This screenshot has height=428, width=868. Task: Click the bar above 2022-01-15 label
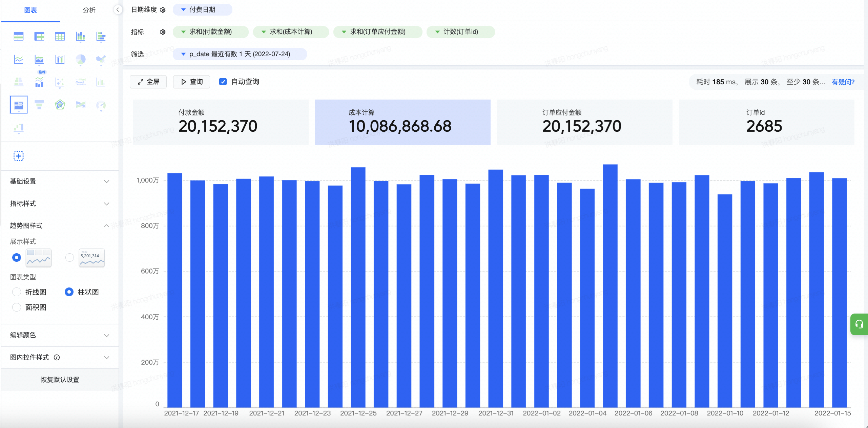pos(839,293)
